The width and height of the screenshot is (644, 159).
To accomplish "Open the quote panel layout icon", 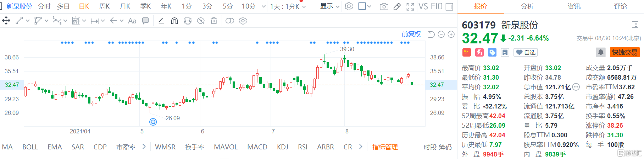I will (x=635, y=25).
